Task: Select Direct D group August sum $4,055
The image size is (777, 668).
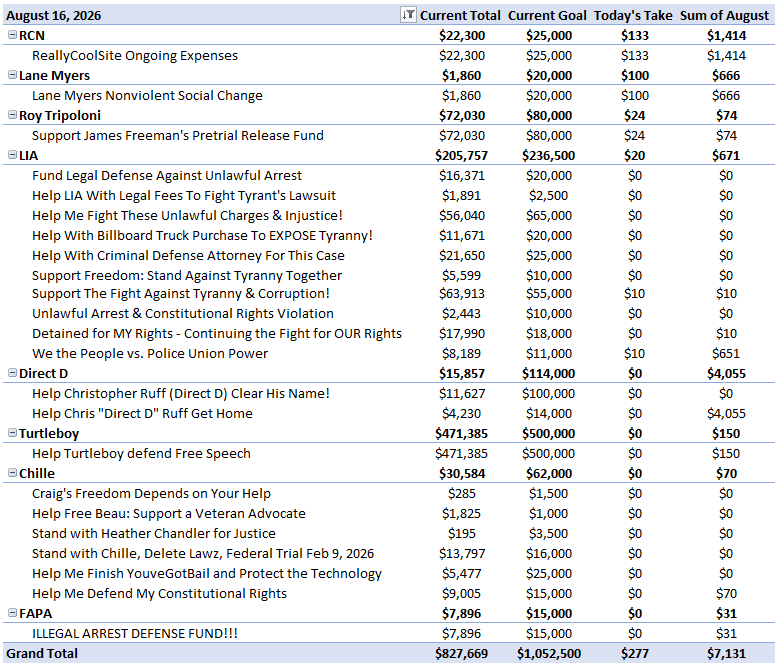Action: [726, 374]
